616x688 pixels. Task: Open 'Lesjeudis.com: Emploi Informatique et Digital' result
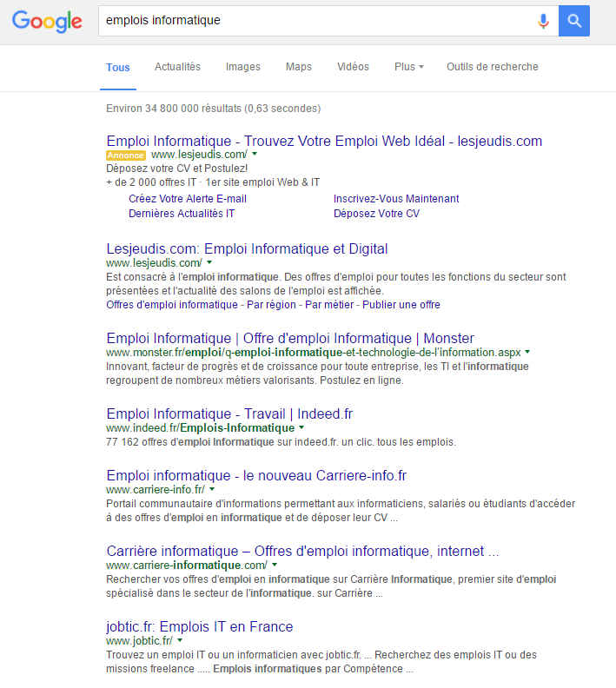click(x=247, y=248)
